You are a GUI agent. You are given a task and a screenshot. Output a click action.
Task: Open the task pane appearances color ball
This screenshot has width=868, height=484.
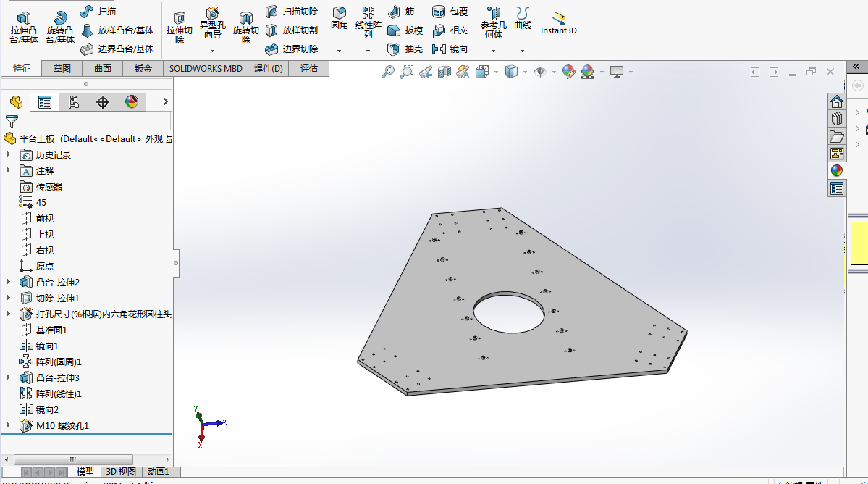(836, 170)
